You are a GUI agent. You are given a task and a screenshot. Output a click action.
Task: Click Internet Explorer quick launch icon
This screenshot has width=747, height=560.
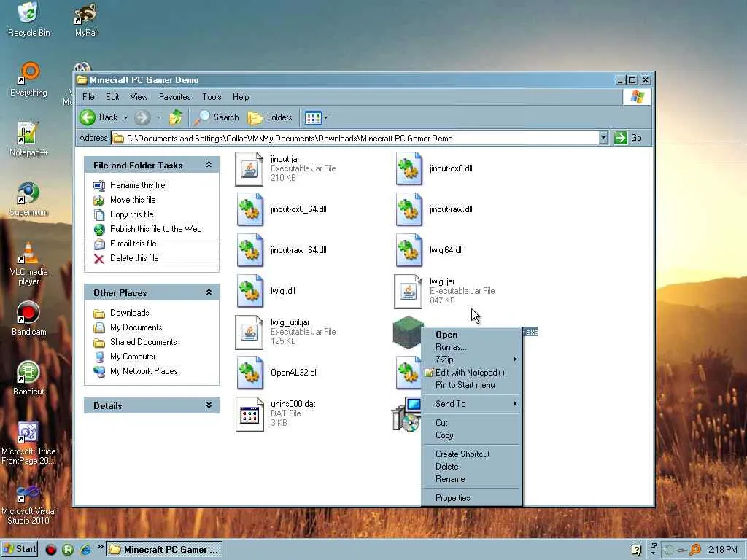click(x=85, y=550)
